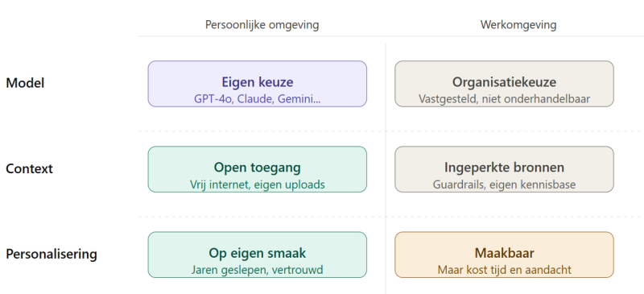Click the Persoonlijke omgeving column header

point(262,25)
